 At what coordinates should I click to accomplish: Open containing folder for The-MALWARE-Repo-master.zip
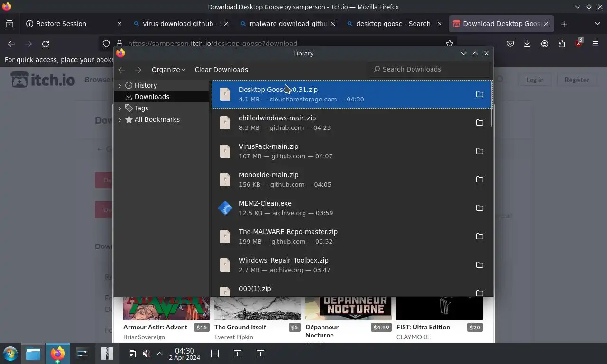pyautogui.click(x=479, y=237)
